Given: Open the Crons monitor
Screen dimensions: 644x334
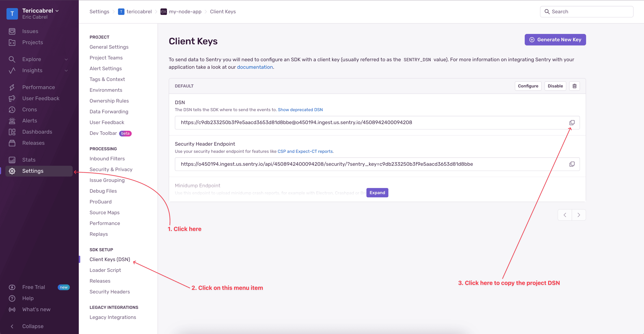Looking at the screenshot, I should coord(29,109).
